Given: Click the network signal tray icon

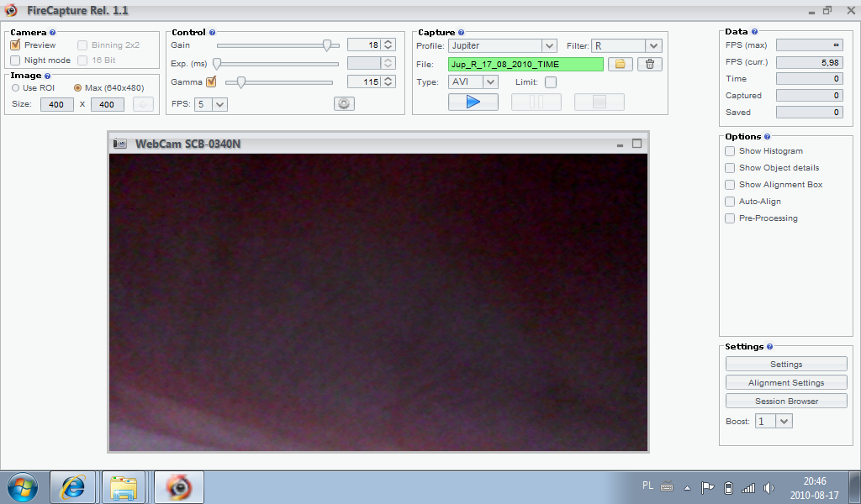Looking at the screenshot, I should coord(748,487).
